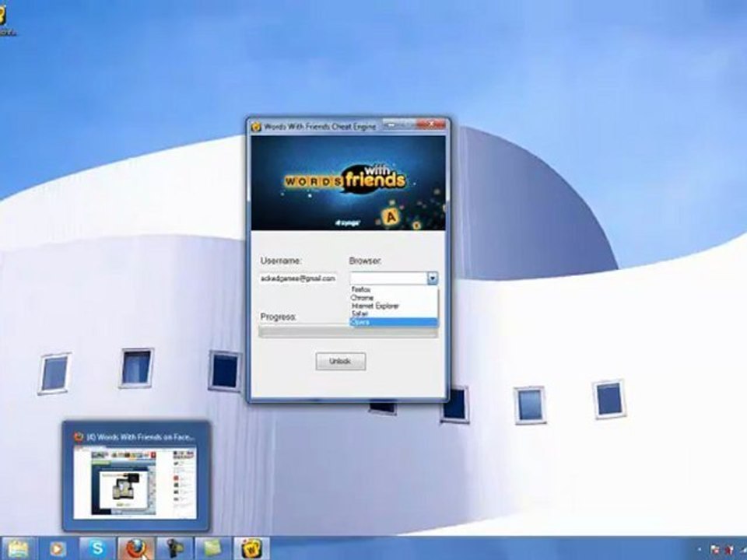Choose Chrome from the Browser list
Screen dimensions: 747x560
pos(394,298)
